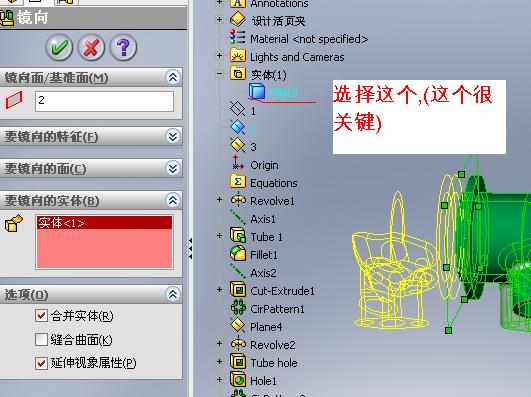Toggle the 延伸视象属性(P) checkbox
Screen dimensions: 531x397
point(41,363)
